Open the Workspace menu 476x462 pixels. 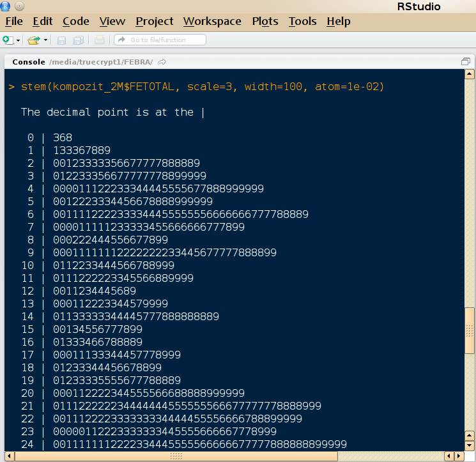[212, 21]
